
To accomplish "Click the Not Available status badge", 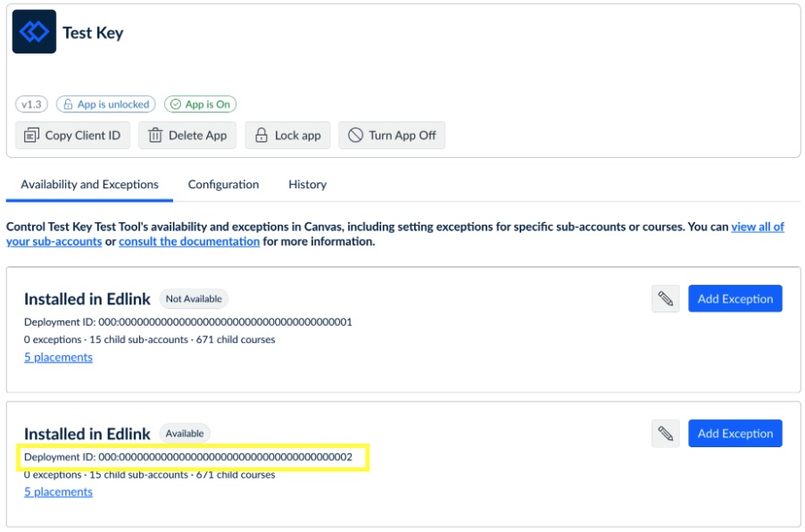I will tap(194, 299).
